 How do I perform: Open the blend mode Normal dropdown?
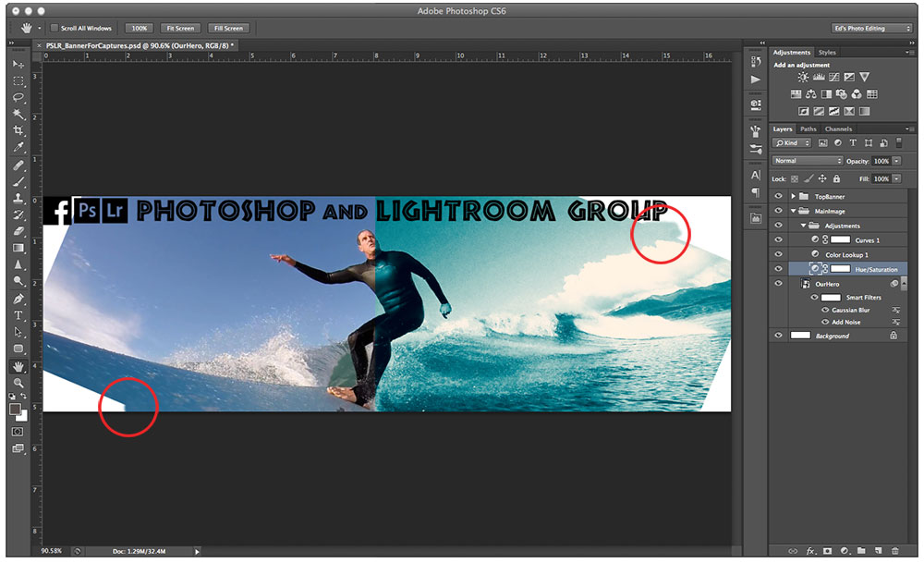(808, 161)
